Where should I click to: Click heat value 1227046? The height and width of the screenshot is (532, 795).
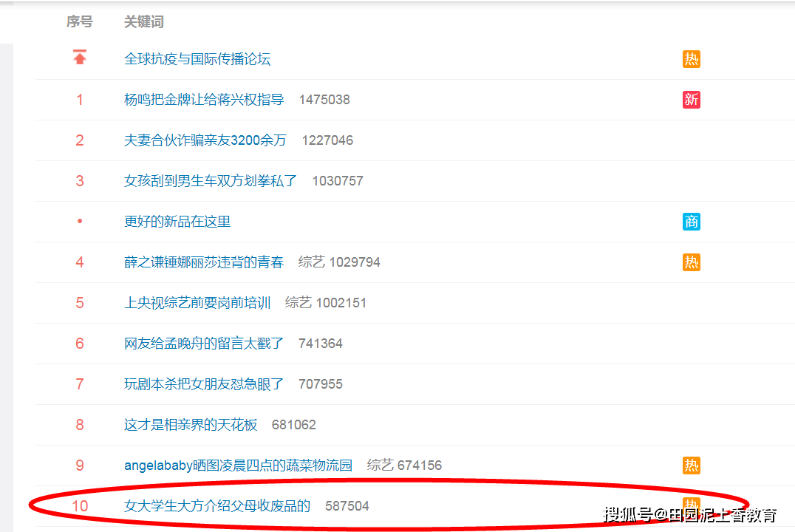point(327,140)
